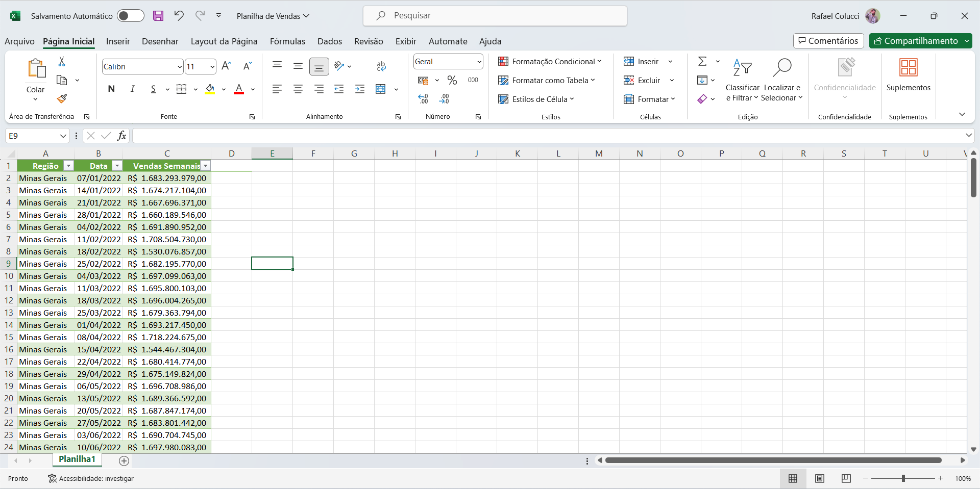Switch to the Inserir tab

click(118, 41)
